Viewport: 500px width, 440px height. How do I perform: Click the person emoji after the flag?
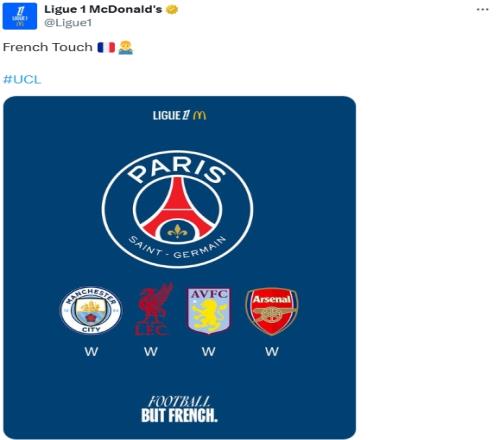pos(126,47)
